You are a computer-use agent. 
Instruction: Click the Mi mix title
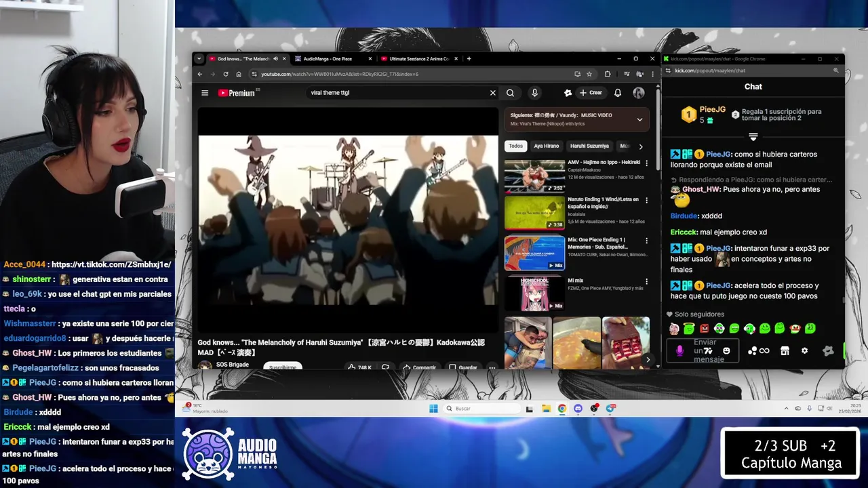tap(575, 281)
